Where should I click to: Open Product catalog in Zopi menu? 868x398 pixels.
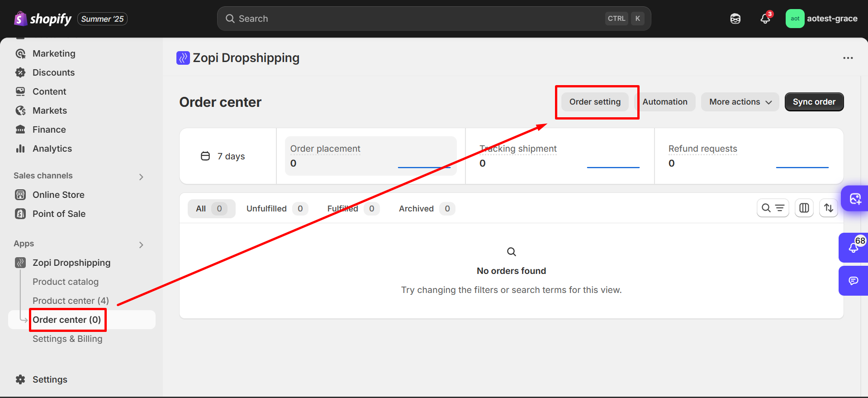(x=66, y=282)
